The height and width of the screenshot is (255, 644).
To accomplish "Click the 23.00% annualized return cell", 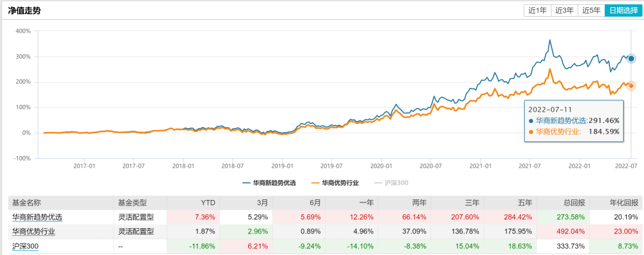I will coord(615,231).
